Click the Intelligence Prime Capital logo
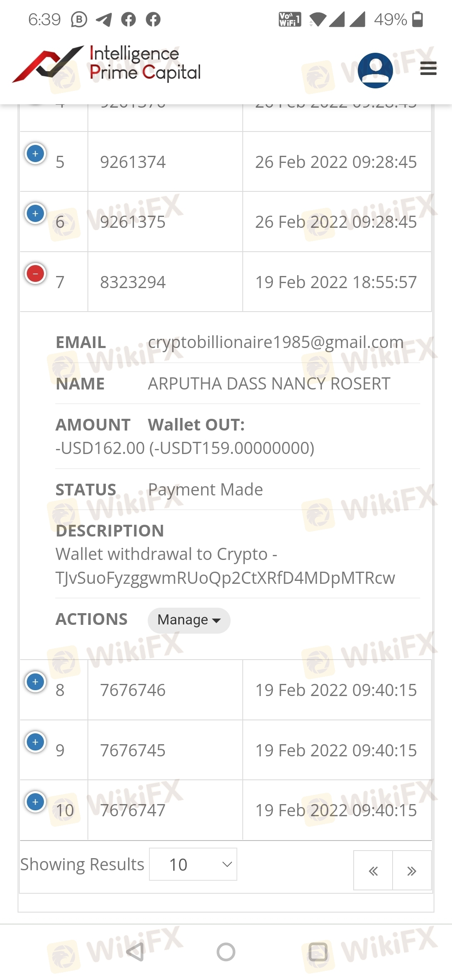This screenshot has height=980, width=452. click(107, 64)
